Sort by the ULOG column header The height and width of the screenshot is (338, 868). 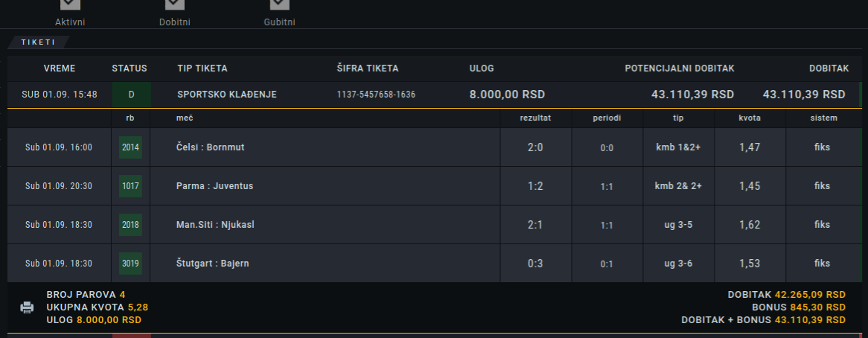point(482,68)
